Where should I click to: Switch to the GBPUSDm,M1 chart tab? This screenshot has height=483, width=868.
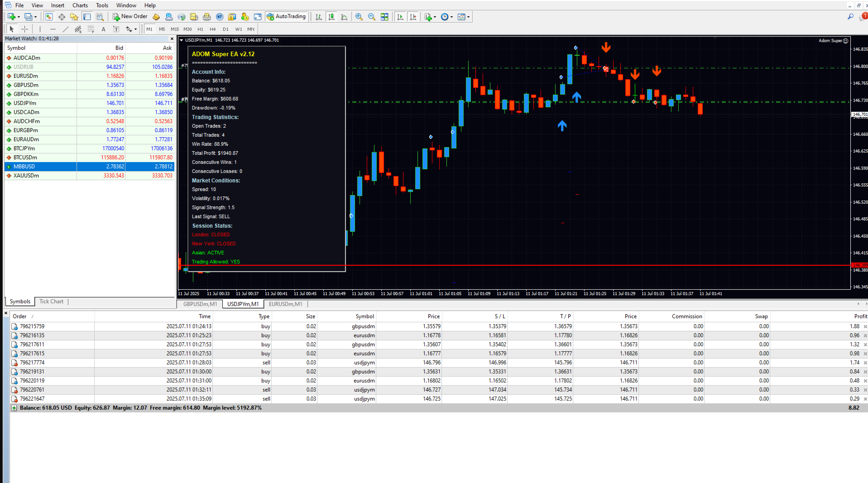click(200, 304)
